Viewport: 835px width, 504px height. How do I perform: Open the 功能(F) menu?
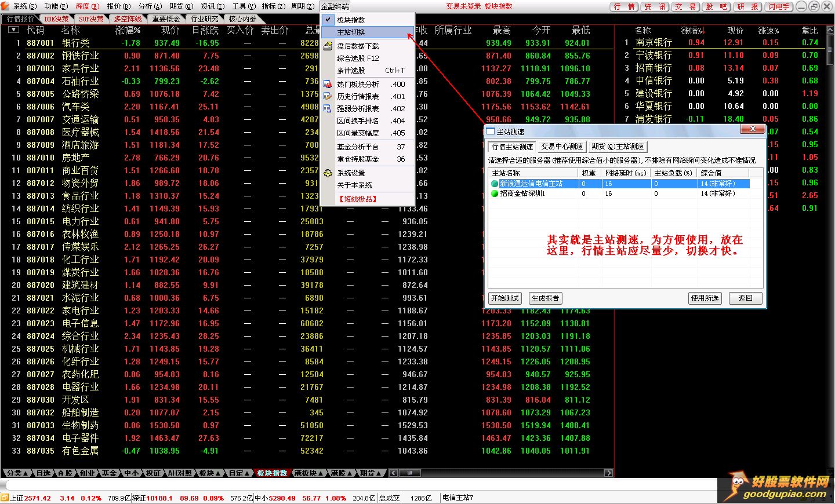point(56,6)
